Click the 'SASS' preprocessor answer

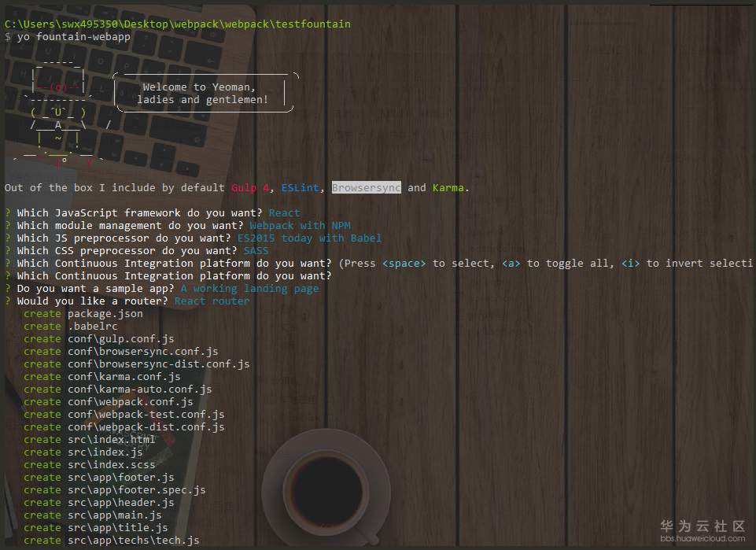[256, 251]
